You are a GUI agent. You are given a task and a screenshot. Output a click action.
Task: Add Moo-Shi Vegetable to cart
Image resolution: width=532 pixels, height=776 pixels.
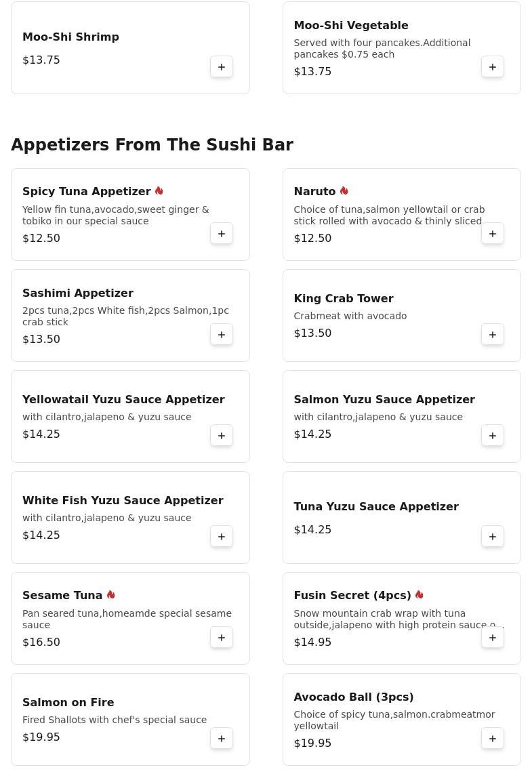coord(493,67)
